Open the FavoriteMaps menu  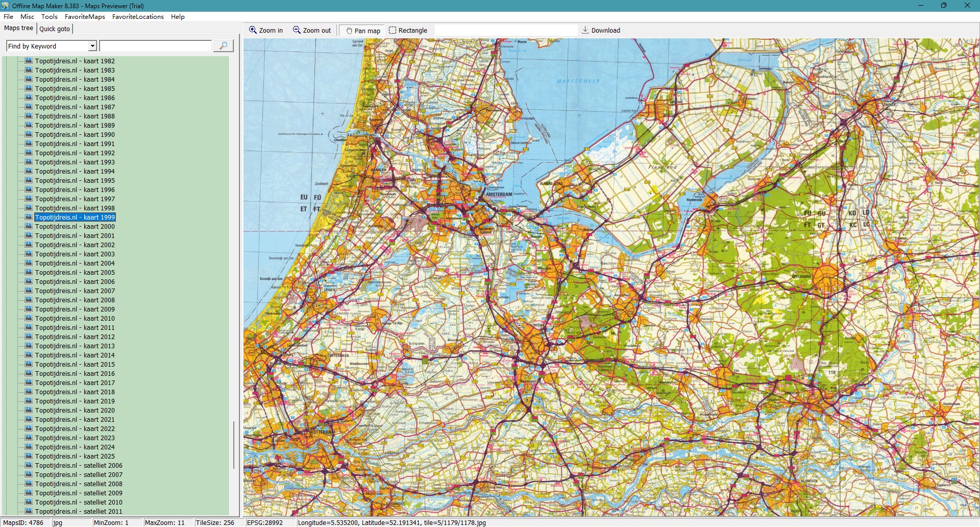pyautogui.click(x=85, y=16)
